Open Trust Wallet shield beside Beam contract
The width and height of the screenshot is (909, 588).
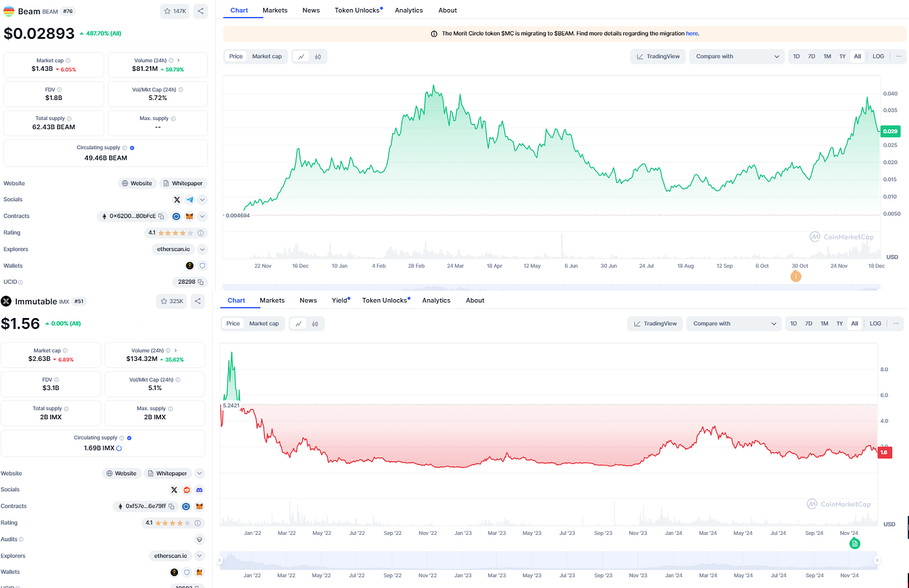[x=176, y=216]
